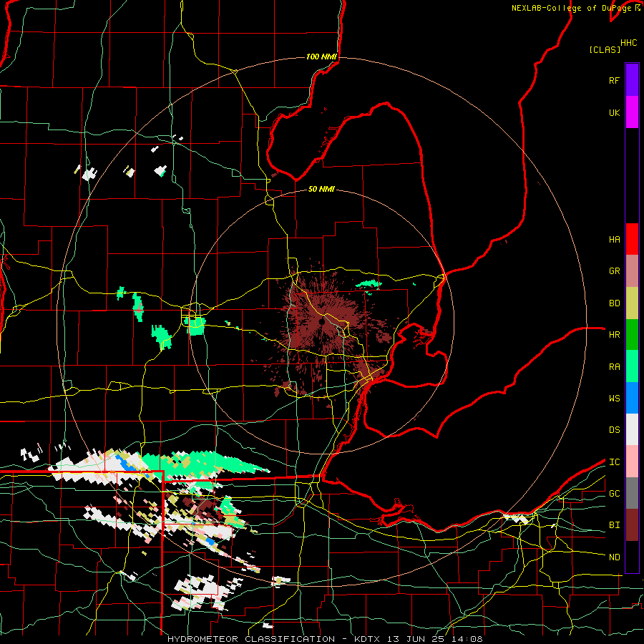Click the brown BI legend color block

point(632,525)
